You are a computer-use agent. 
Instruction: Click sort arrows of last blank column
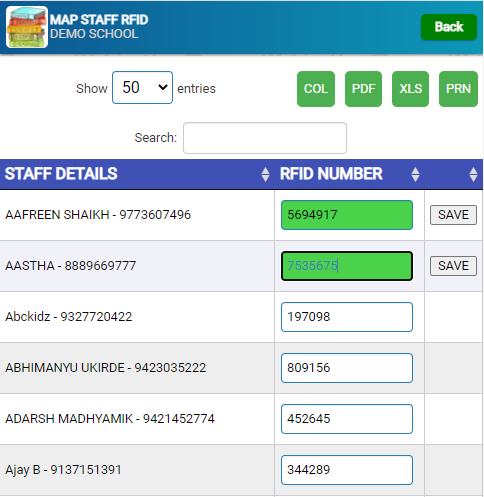click(x=473, y=174)
